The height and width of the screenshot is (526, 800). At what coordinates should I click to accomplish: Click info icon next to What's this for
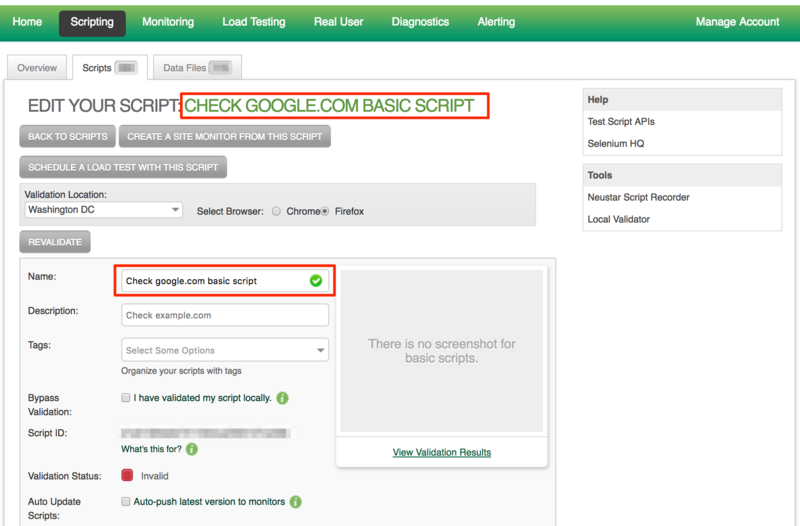point(192,449)
